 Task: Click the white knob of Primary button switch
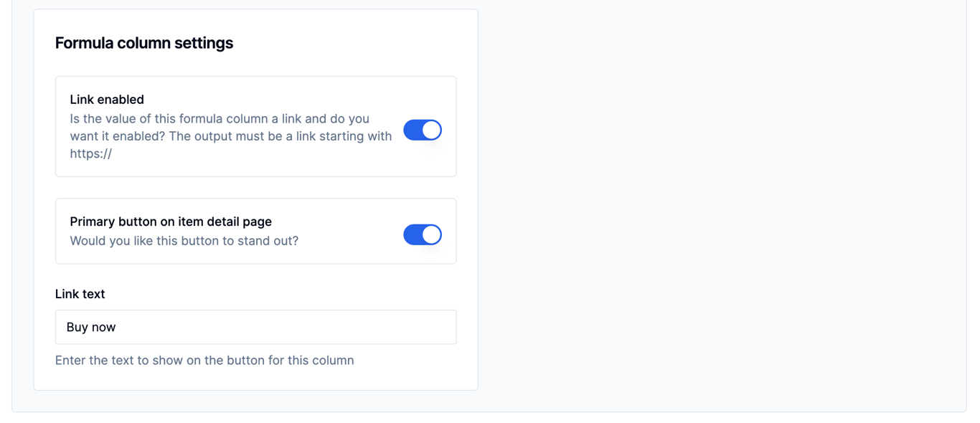click(x=431, y=234)
